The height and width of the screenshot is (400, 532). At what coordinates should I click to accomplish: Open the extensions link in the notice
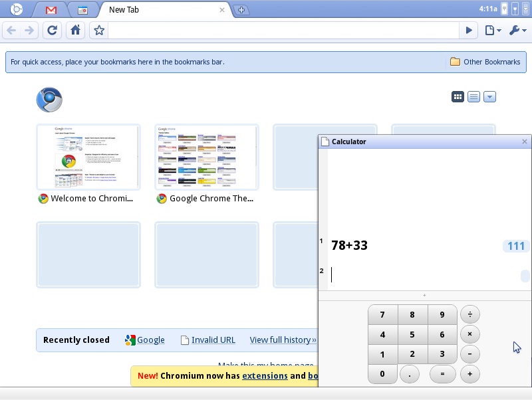point(265,375)
